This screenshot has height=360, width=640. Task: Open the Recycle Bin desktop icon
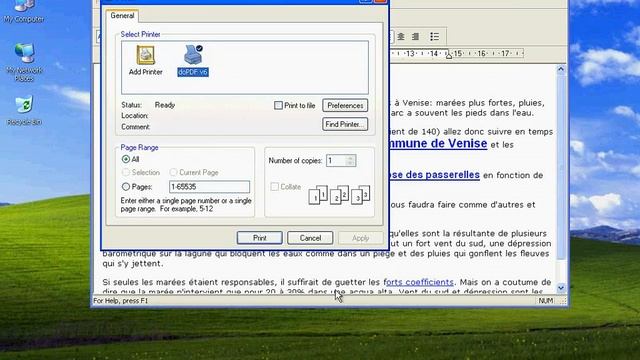24,111
